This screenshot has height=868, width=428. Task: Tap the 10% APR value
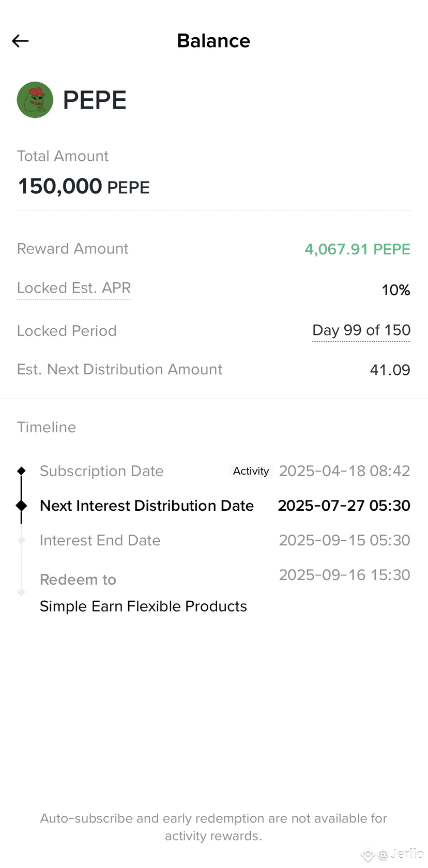(x=396, y=290)
